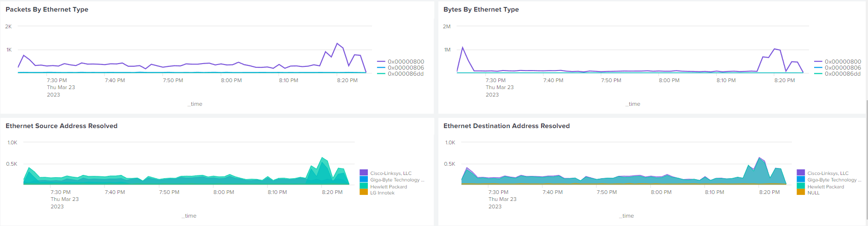This screenshot has width=868, height=226.
Task: Click orange LG Innotek legend swatch
Action: point(364,192)
